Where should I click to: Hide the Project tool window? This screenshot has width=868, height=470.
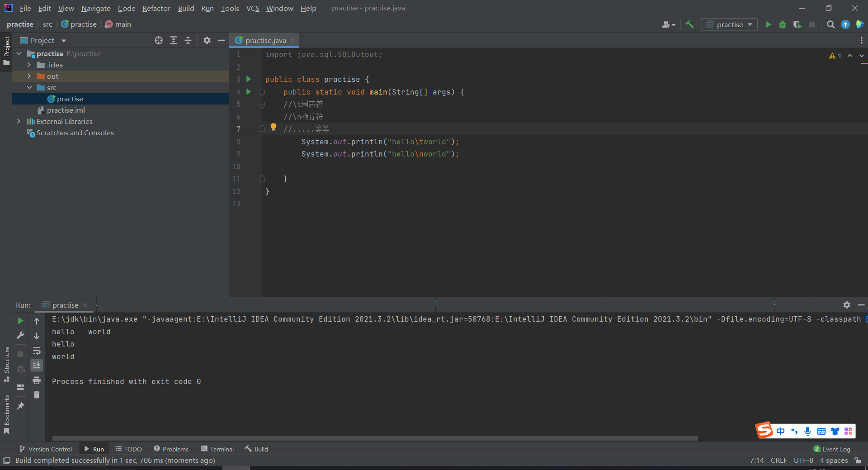222,40
